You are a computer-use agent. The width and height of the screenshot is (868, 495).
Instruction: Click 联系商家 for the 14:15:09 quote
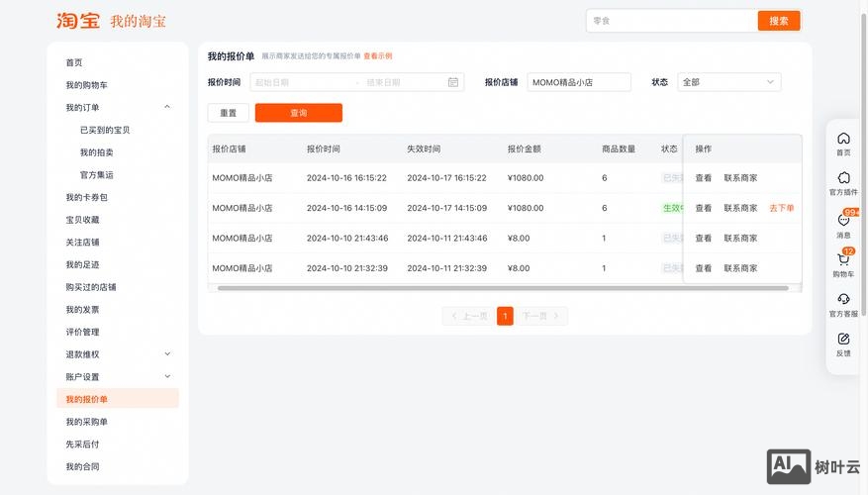[740, 208]
